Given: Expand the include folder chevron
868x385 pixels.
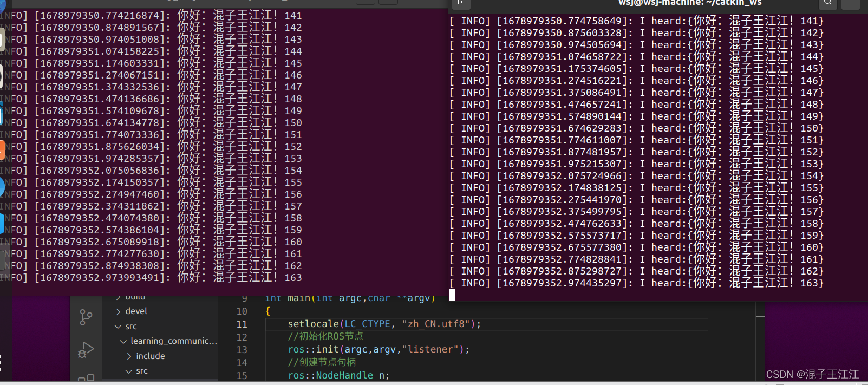Looking at the screenshot, I should (129, 356).
